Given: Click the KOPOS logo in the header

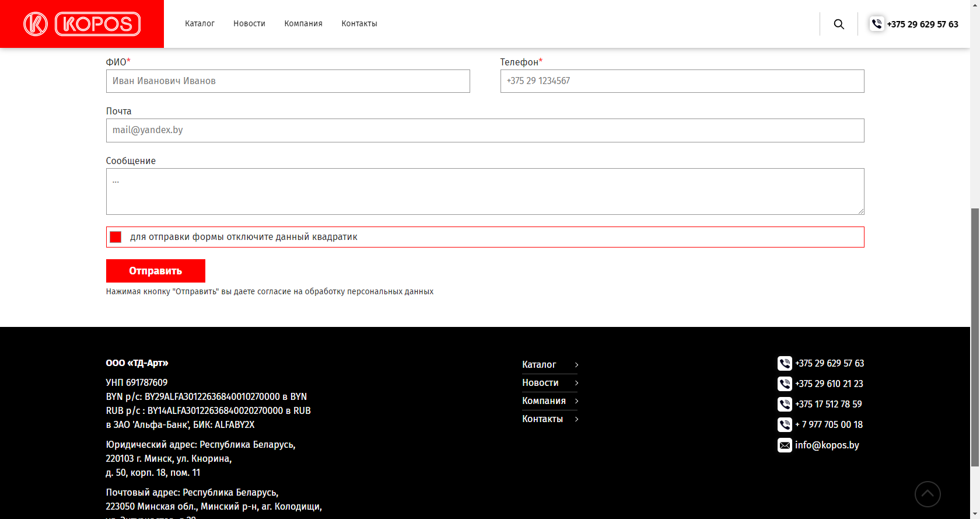Looking at the screenshot, I should tap(82, 24).
